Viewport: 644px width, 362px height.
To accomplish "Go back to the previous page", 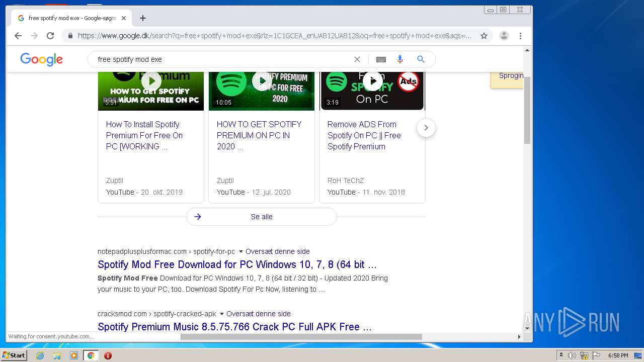I will tap(18, 36).
